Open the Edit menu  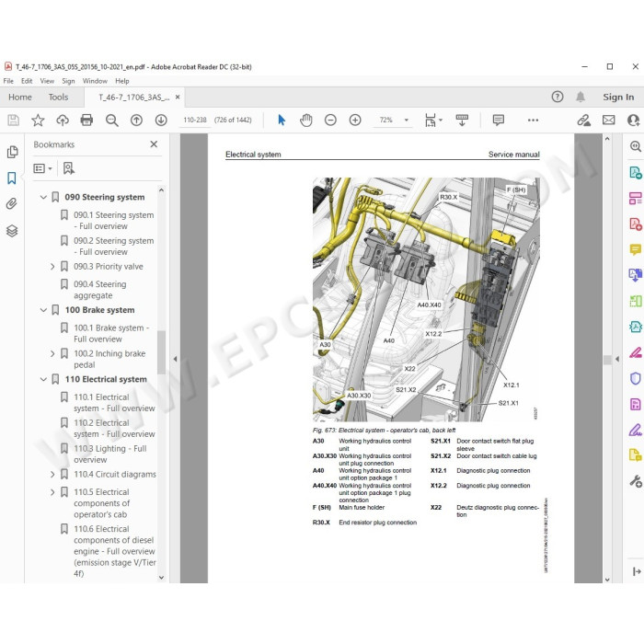(27, 81)
